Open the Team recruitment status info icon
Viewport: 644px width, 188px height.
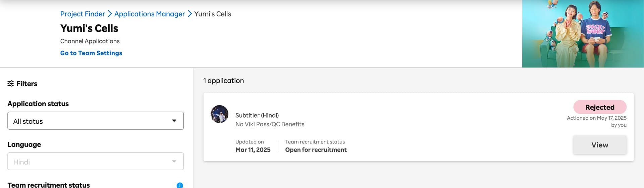[x=180, y=185]
